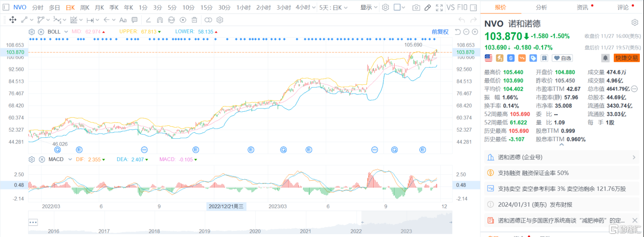Take a chart screenshot with camera icon
Viewport: 644px width, 237px height.
(x=416, y=7)
